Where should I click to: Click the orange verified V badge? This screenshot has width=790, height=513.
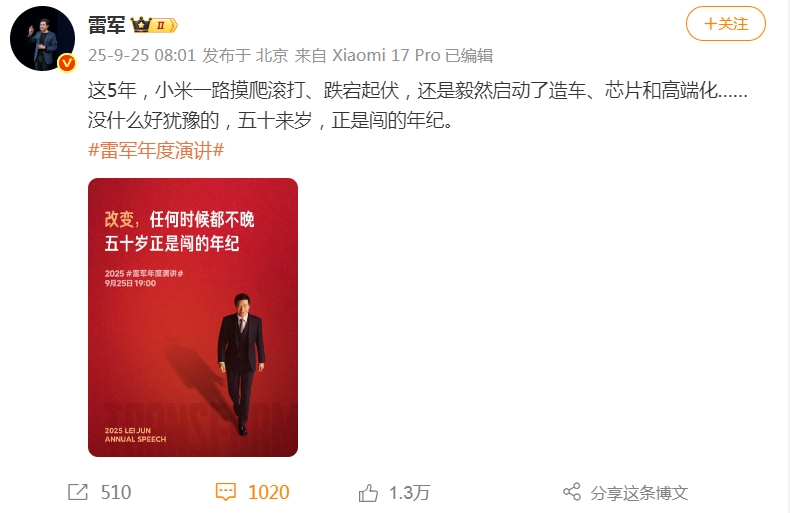point(67,63)
